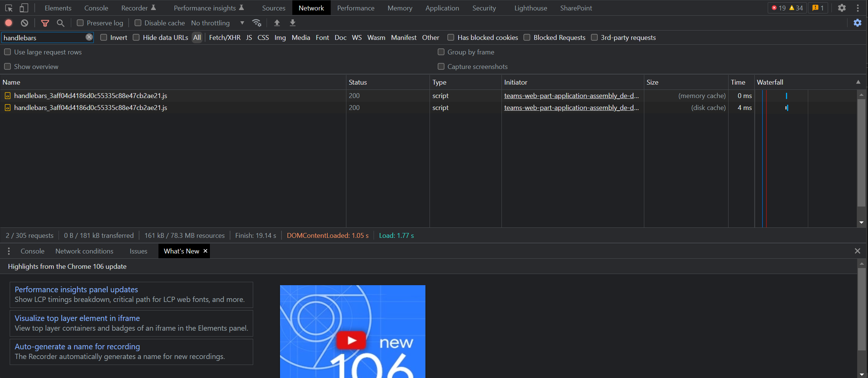This screenshot has height=378, width=868.
Task: Filter requests by JS type
Action: [249, 38]
